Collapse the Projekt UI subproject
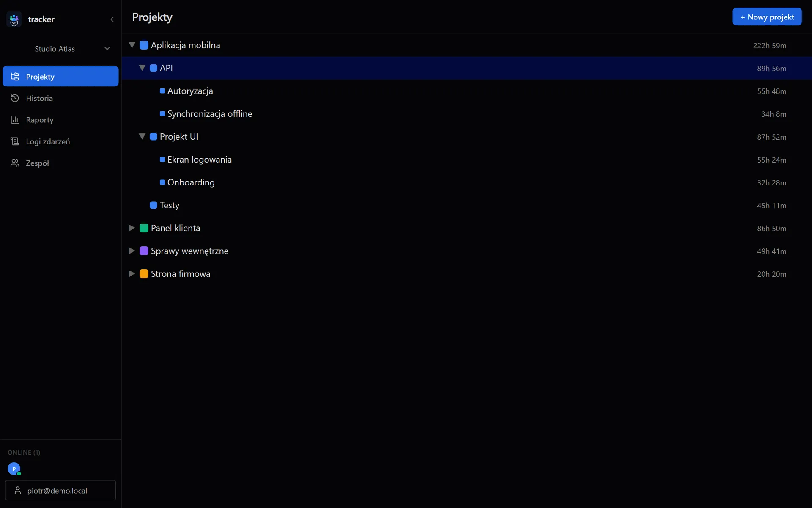 [x=142, y=136]
